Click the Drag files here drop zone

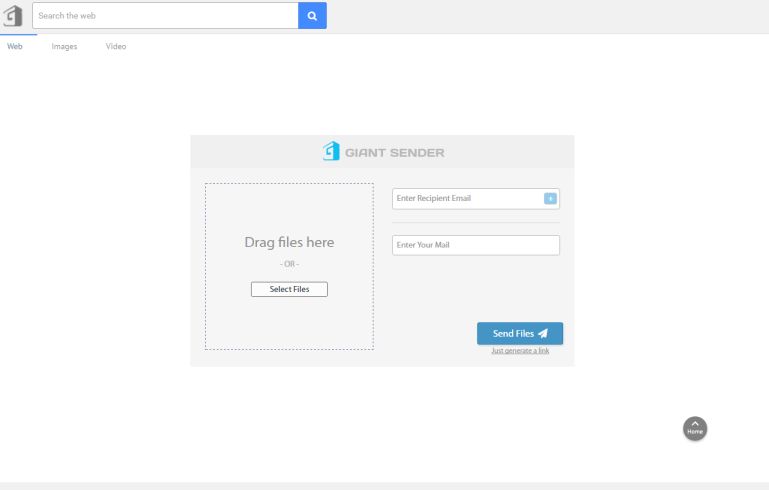[289, 266]
